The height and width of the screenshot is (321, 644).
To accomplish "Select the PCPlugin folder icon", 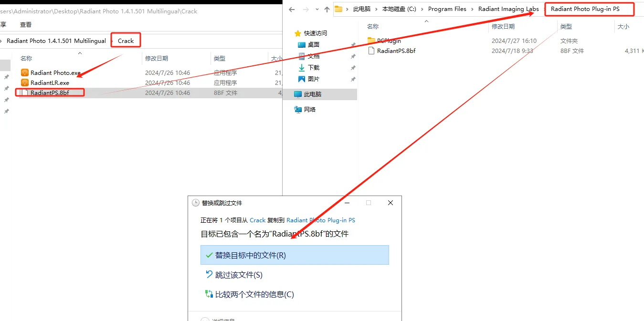I will tap(371, 41).
